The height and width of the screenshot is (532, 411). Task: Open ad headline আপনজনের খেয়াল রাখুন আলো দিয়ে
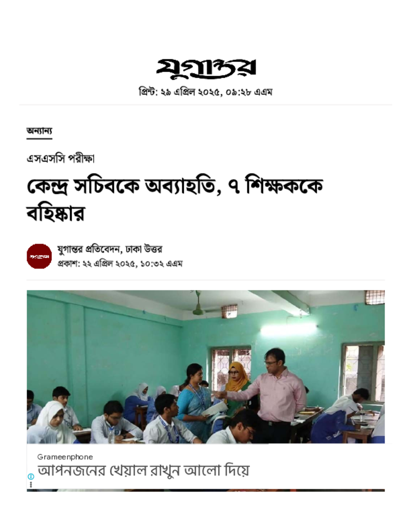click(143, 471)
